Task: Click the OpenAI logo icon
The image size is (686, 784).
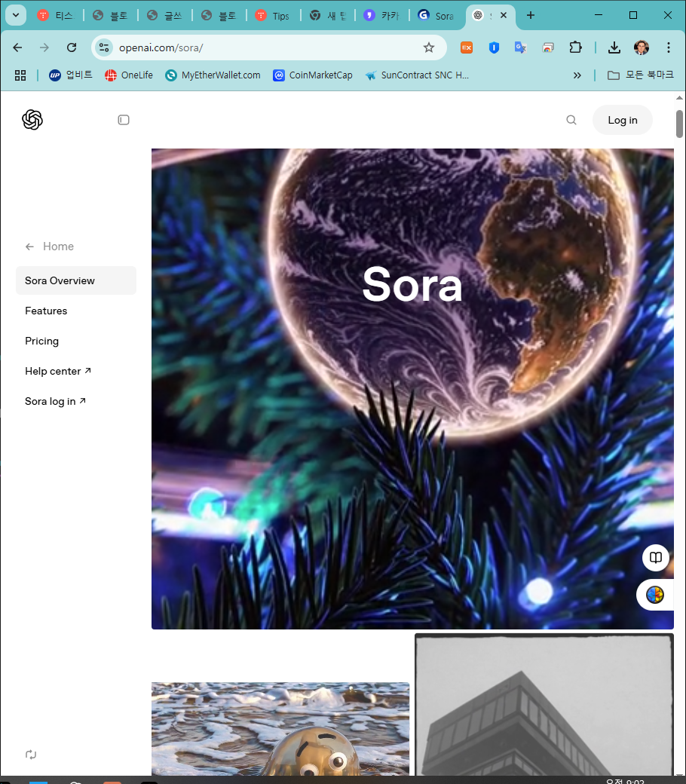Action: tap(32, 120)
